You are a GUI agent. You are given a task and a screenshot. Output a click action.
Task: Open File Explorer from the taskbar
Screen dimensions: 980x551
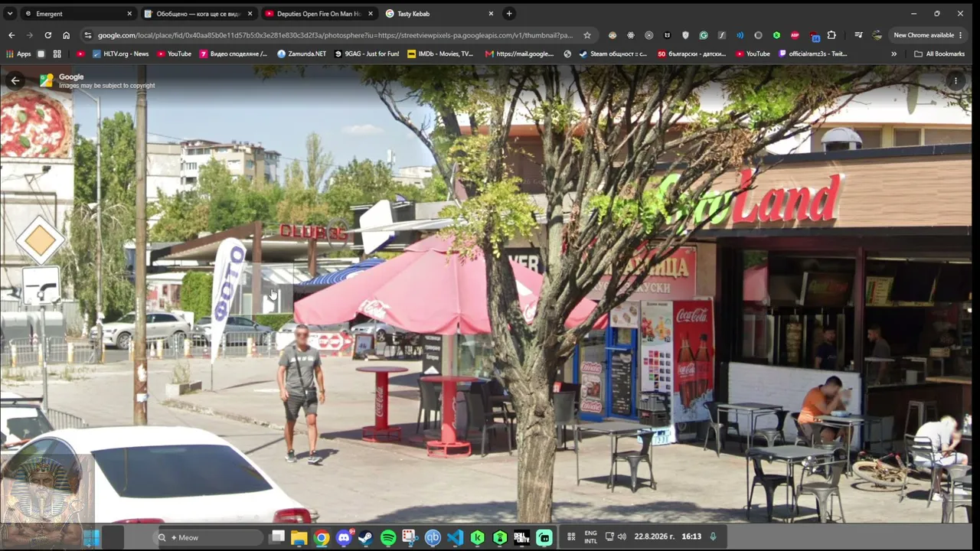(x=299, y=537)
